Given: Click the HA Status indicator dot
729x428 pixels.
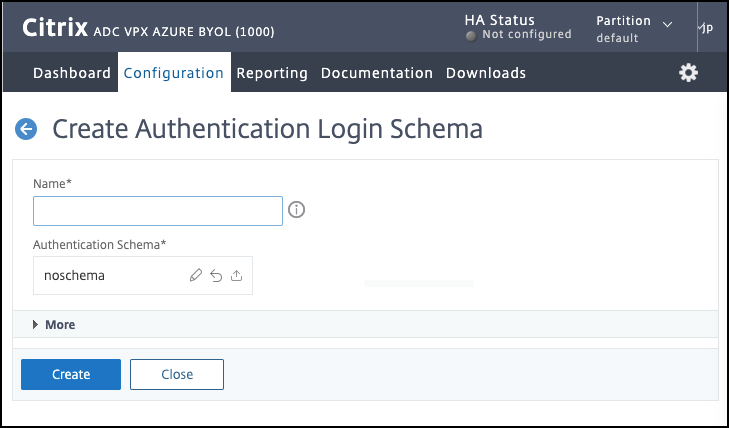Looking at the screenshot, I should coord(471,36).
